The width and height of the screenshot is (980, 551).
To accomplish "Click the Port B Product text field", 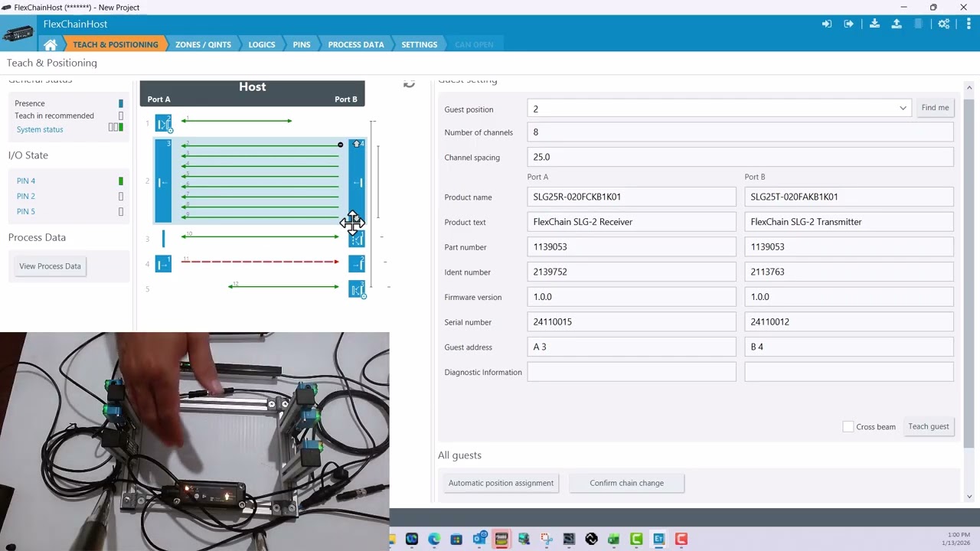I will 849,222.
